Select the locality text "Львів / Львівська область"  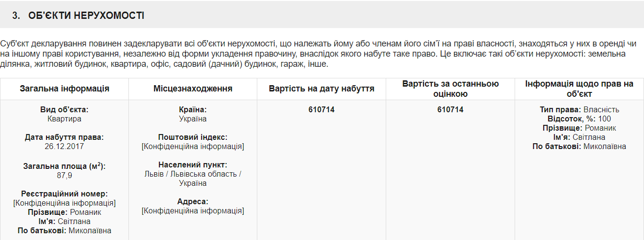tap(193, 174)
